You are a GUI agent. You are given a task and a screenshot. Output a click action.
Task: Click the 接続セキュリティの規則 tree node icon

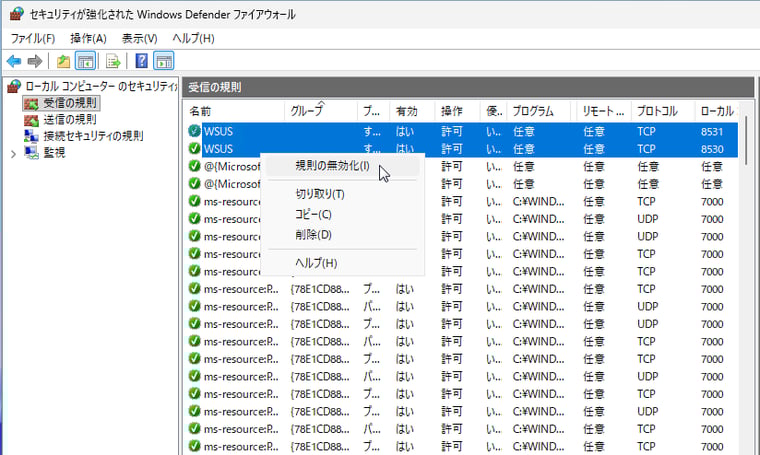pos(32,136)
